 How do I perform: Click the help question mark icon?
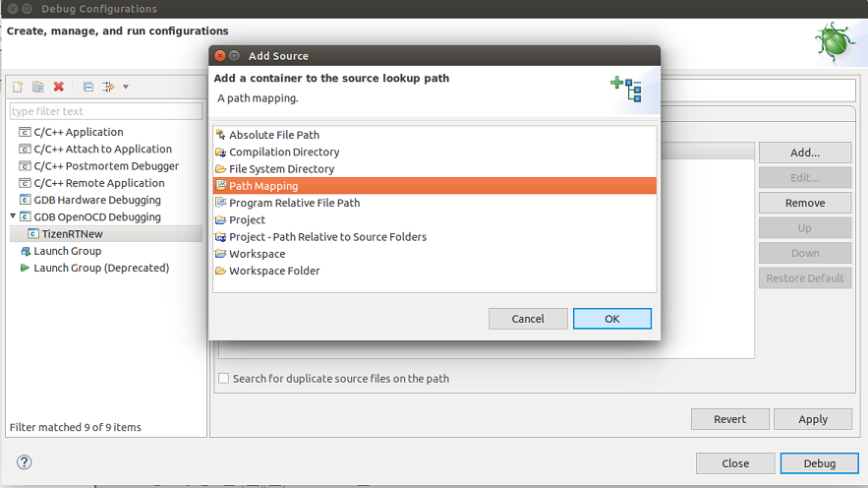click(25, 462)
